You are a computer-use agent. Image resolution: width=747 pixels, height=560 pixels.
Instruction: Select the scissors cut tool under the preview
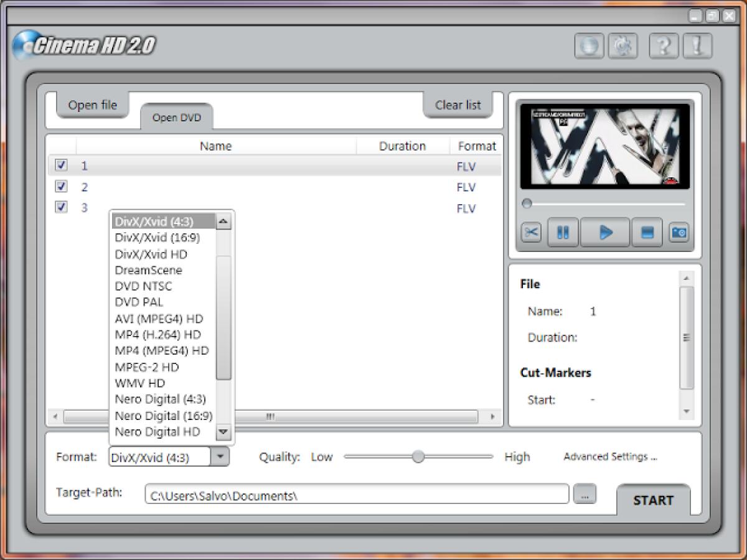pyautogui.click(x=530, y=232)
